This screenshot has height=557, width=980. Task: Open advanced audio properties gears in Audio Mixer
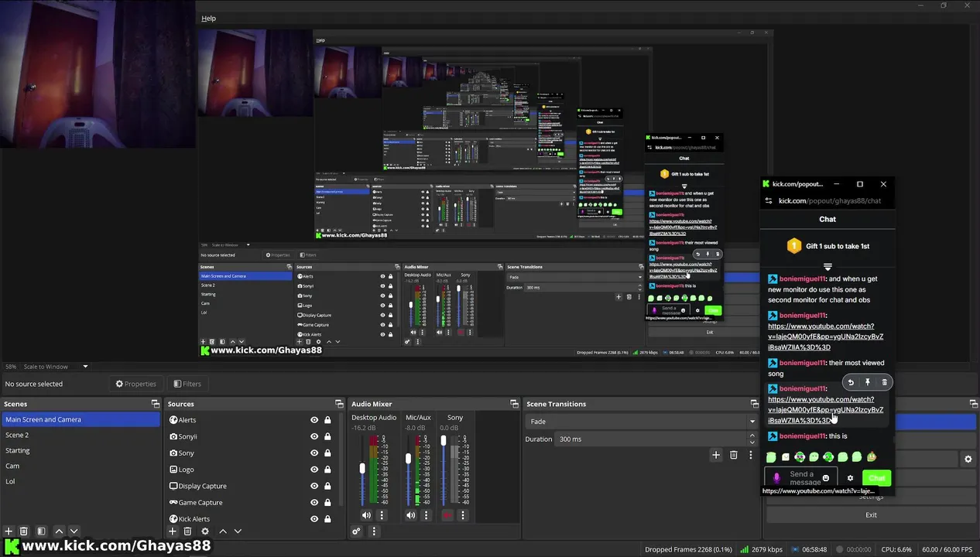click(356, 531)
